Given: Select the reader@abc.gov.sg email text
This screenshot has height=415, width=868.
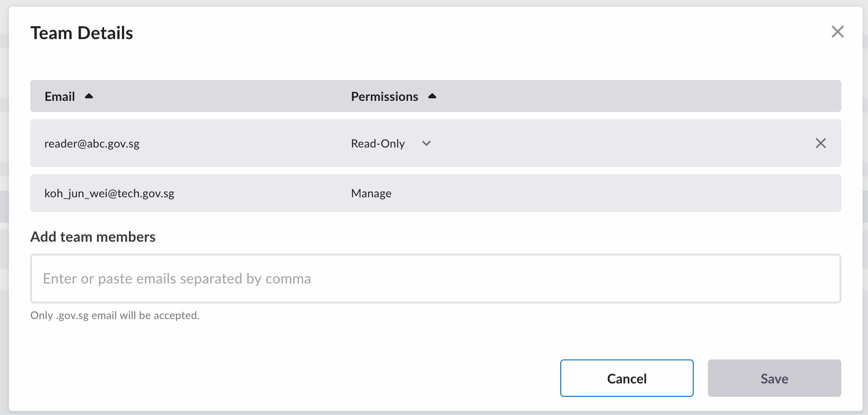Looking at the screenshot, I should [x=92, y=144].
